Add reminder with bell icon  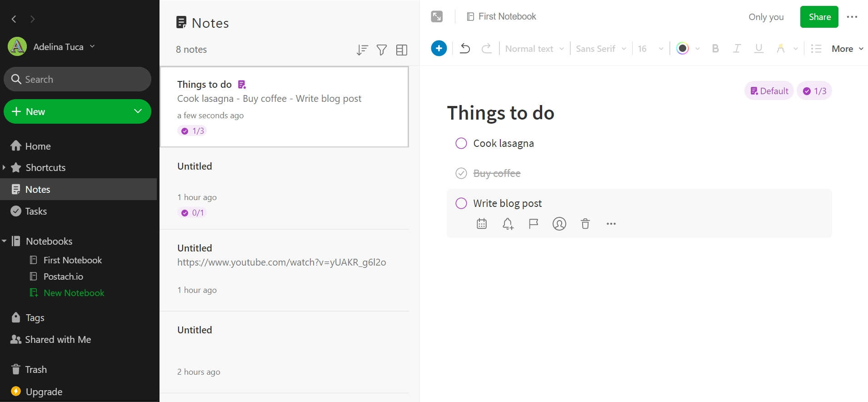point(508,224)
